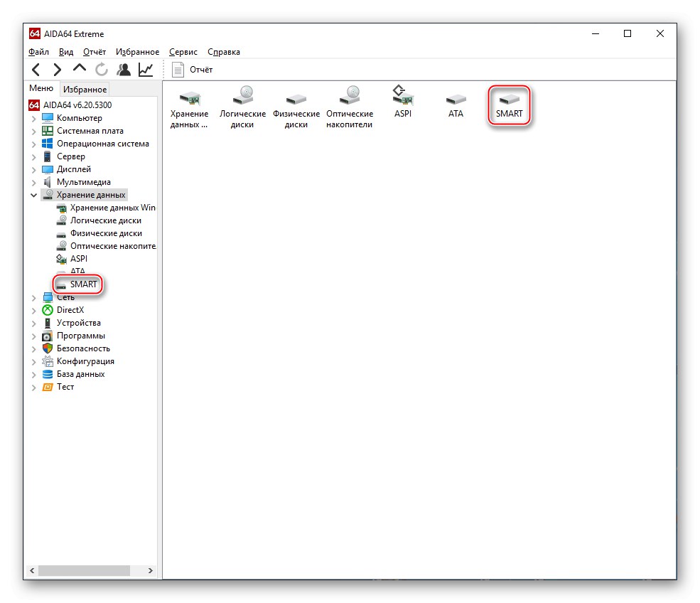Image resolution: width=700 pixels, height=603 pixels.
Task: Click the user info toolbar icon
Action: (x=123, y=69)
